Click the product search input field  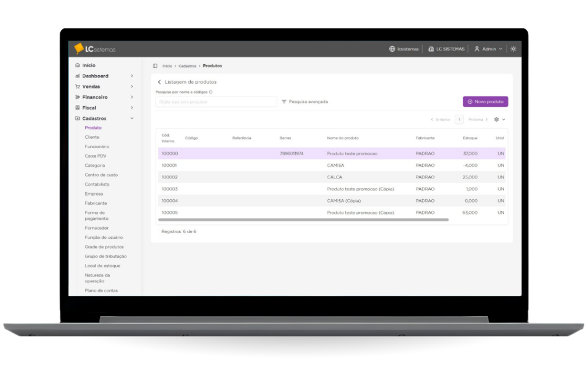pos(216,102)
